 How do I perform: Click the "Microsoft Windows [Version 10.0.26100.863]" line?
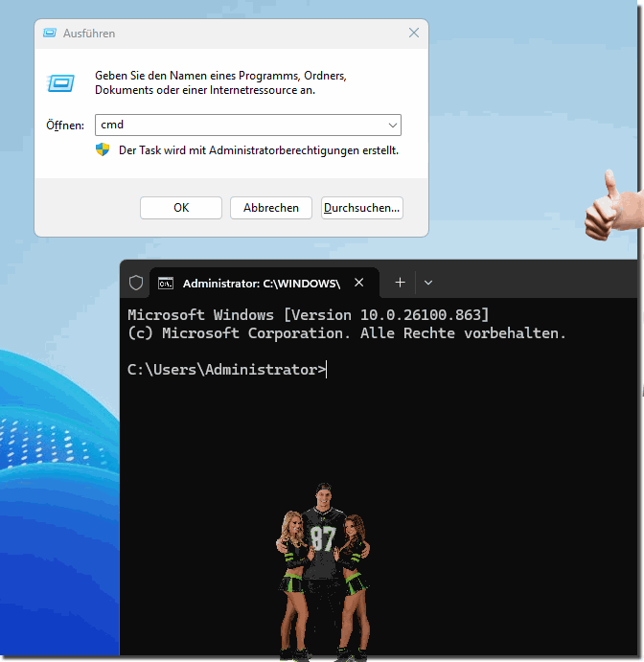pos(309,315)
